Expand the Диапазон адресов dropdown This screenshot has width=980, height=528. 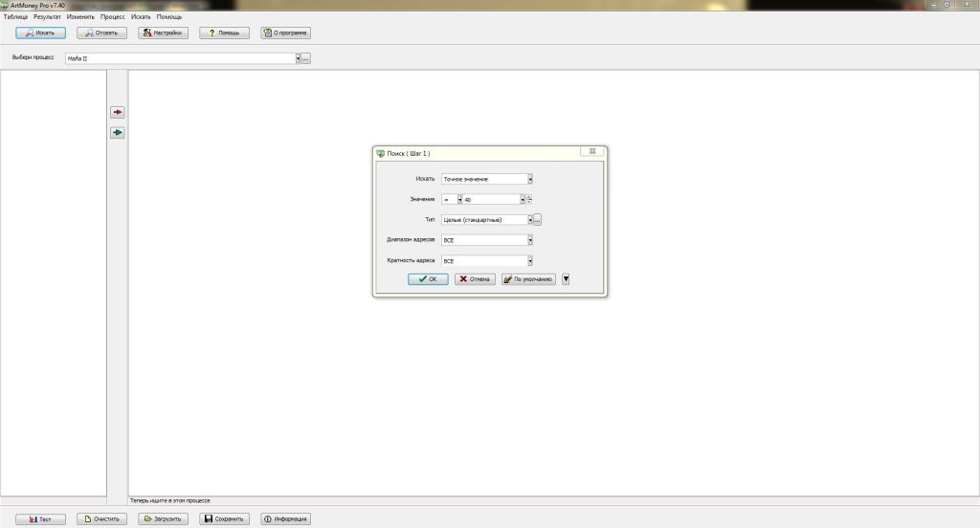tap(530, 240)
